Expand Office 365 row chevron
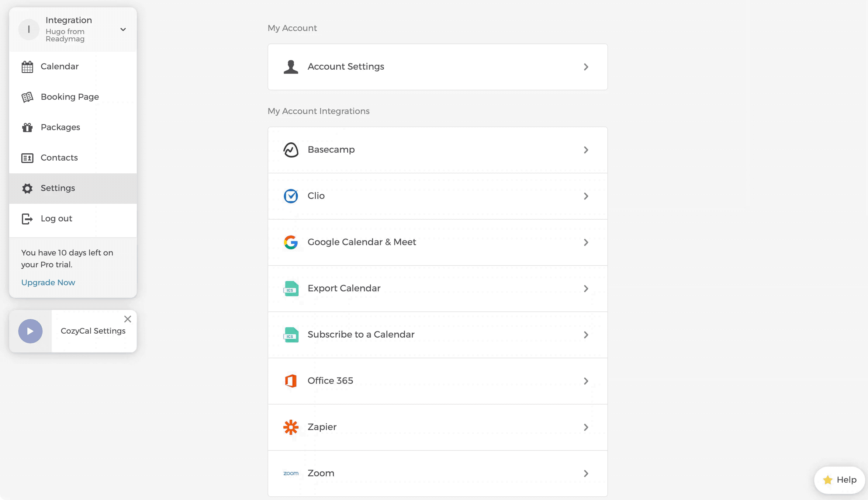 tap(586, 381)
